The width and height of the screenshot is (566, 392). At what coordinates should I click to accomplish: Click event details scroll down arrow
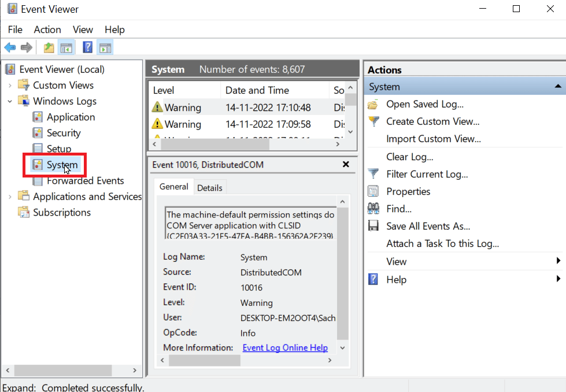click(343, 348)
